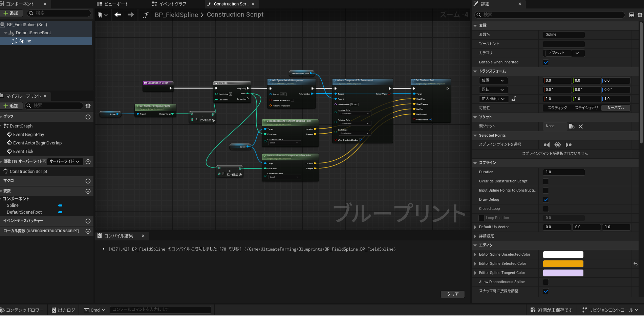Select the next spline point icon
The height and width of the screenshot is (316, 644).
[568, 144]
